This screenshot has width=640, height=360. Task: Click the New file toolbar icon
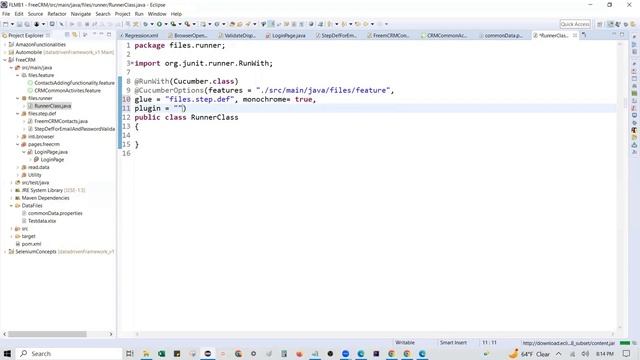(x=6, y=24)
